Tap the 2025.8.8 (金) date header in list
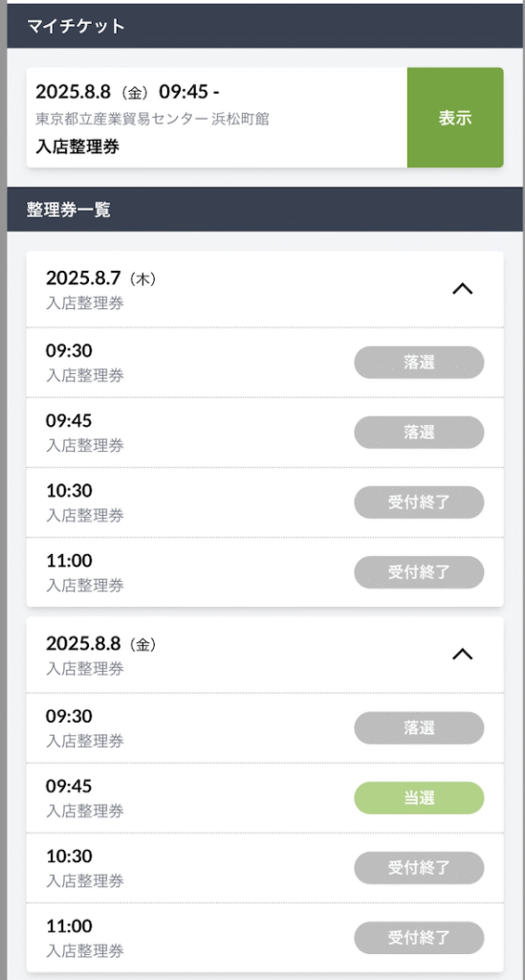The width and height of the screenshot is (525, 980). pyautogui.click(x=265, y=655)
